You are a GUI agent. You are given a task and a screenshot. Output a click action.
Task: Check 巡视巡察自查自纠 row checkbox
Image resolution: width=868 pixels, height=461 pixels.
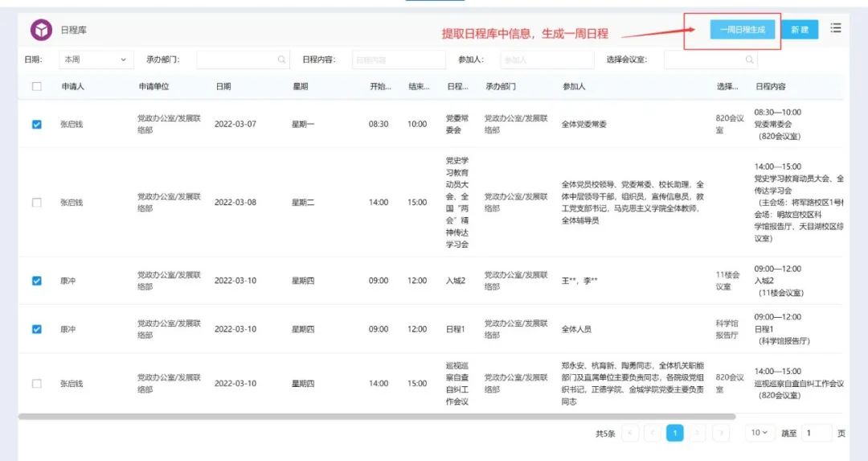[x=36, y=384]
